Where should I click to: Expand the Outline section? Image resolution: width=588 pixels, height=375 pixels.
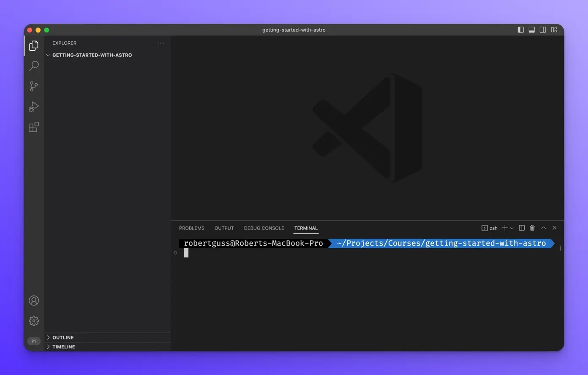[x=107, y=337]
